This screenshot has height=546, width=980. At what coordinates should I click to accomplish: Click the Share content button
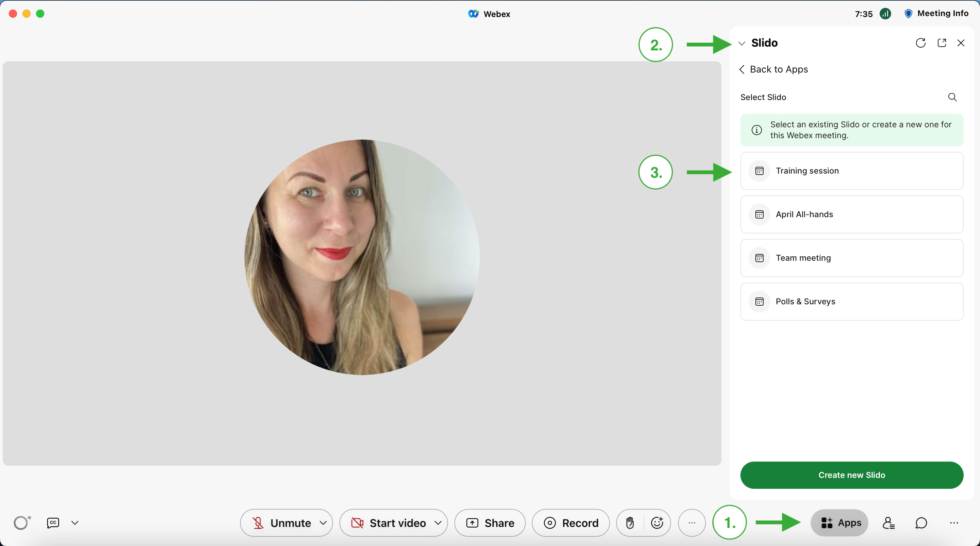(x=490, y=523)
